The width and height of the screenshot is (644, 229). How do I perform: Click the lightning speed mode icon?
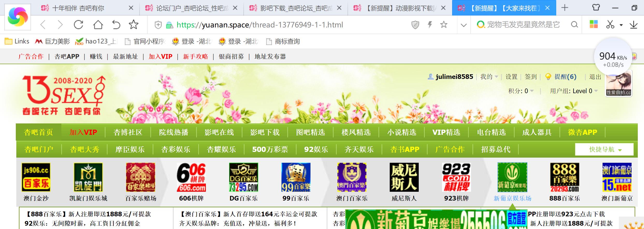point(430,25)
